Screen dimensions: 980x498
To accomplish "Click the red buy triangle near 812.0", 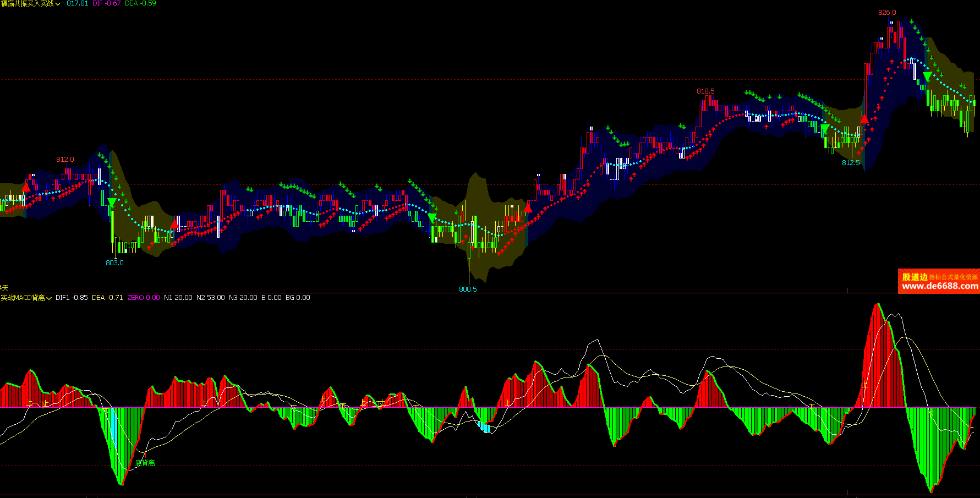I will tap(26, 187).
